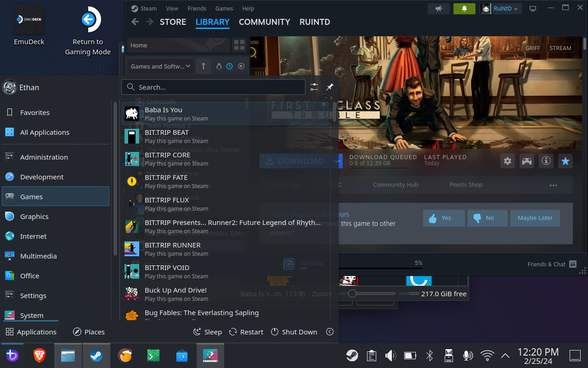Screen dimensions: 588x368
Task: Go back in Steam navigation
Action: [135, 22]
